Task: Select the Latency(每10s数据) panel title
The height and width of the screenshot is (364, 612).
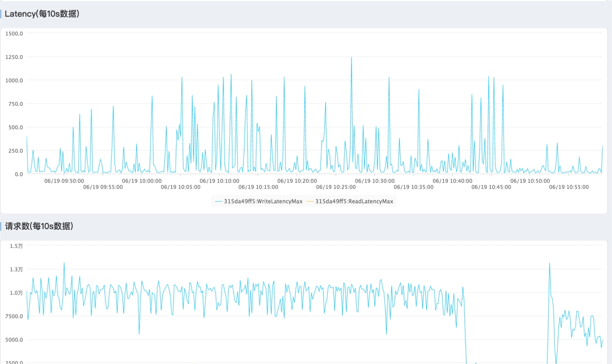Action: tap(42, 14)
